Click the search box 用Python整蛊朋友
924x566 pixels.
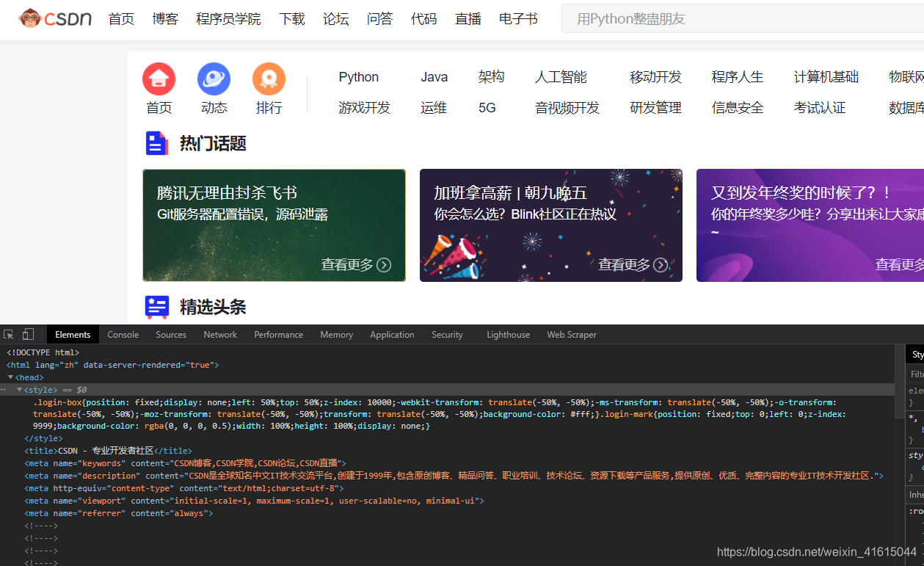(743, 18)
